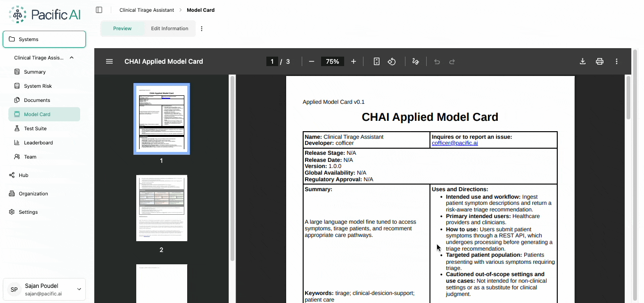
Task: Open the kebab menu beside Edit Information
Action: pos(202,28)
